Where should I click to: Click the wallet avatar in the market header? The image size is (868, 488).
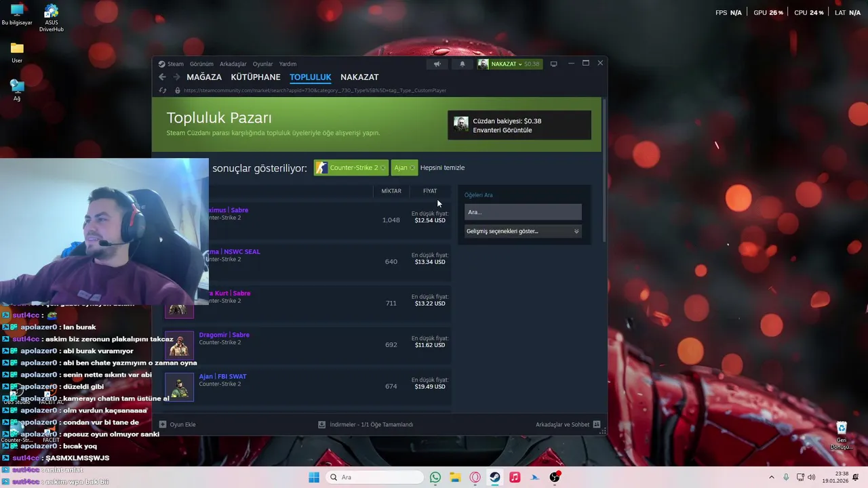tap(461, 125)
